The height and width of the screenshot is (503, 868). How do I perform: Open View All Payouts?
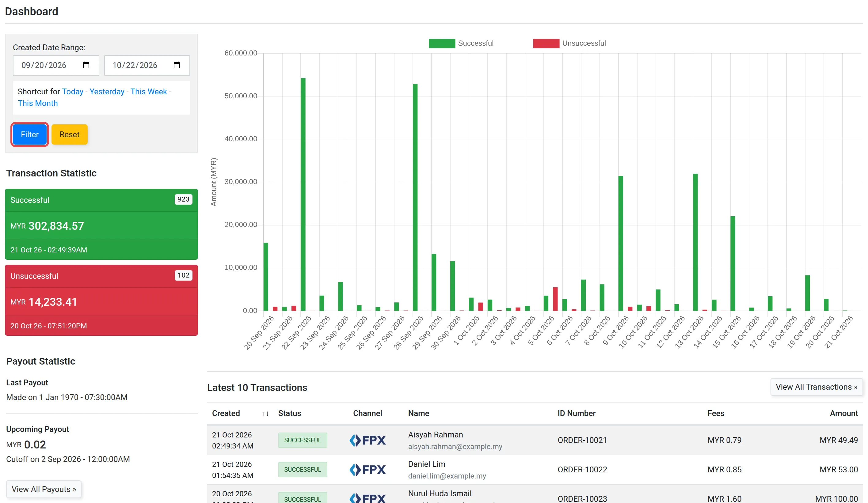44,489
